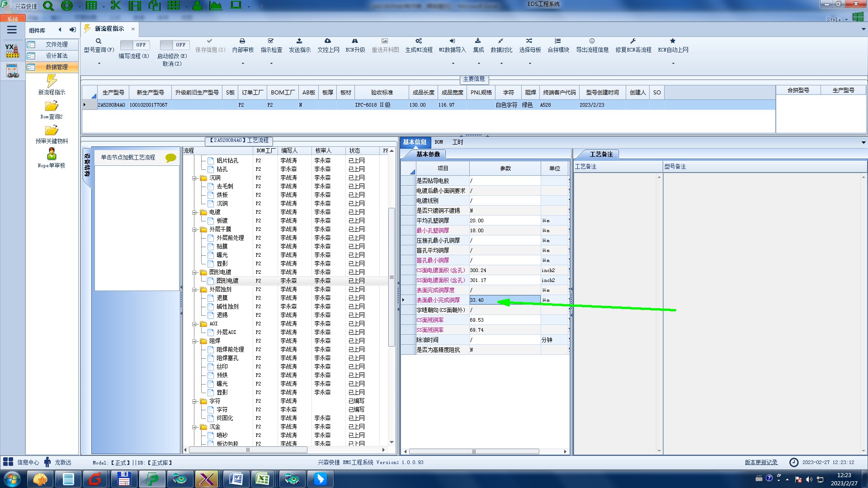The width and height of the screenshot is (868, 488).
Task: Click the 修复ECN丢流程 wrench icon
Action: [x=633, y=41]
